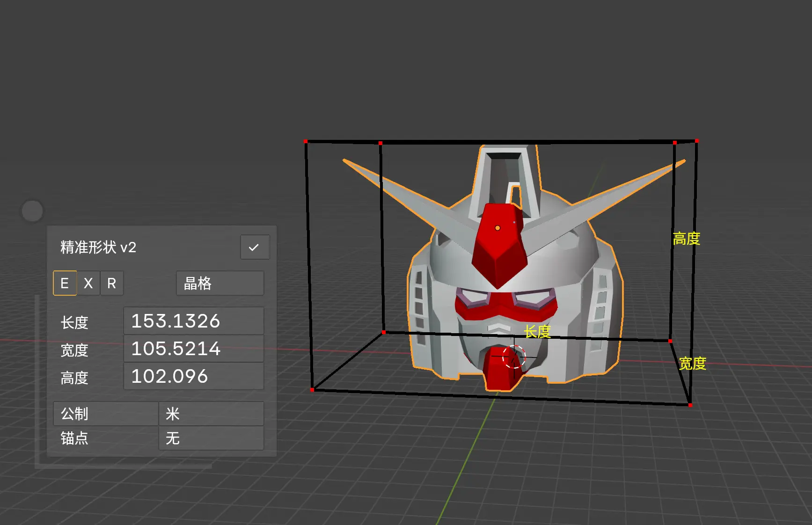Select the R mode toggle

(112, 283)
